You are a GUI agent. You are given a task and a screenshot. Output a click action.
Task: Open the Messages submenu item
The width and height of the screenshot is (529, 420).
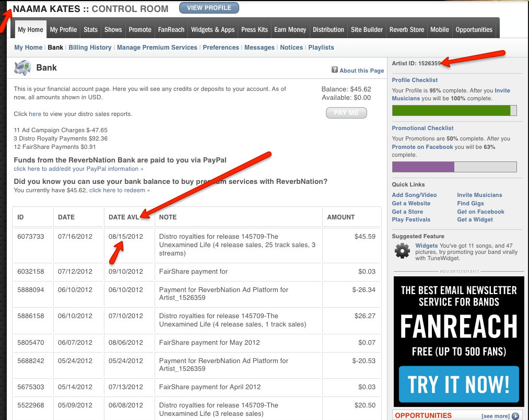point(260,48)
